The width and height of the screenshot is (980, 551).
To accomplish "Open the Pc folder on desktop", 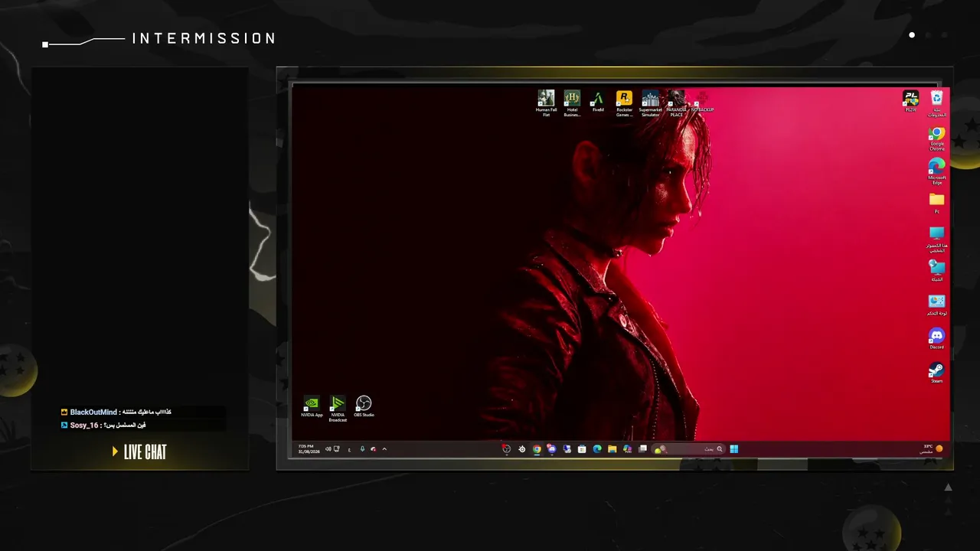I will click(x=937, y=203).
